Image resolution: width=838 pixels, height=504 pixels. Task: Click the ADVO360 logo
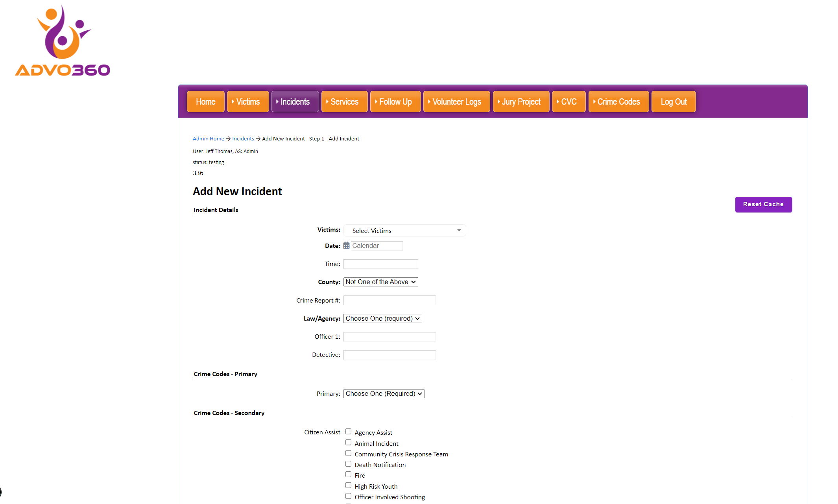point(63,40)
